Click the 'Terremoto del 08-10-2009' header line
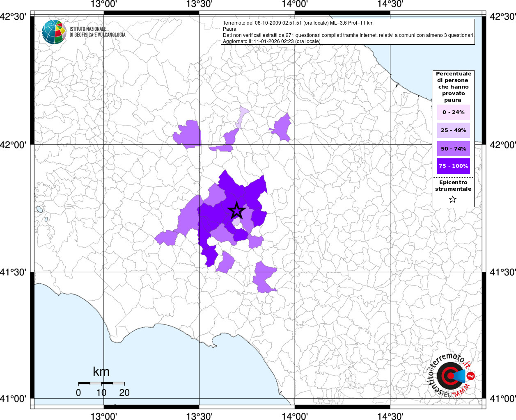Image resolution: width=516 pixels, height=420 pixels. pos(298,23)
